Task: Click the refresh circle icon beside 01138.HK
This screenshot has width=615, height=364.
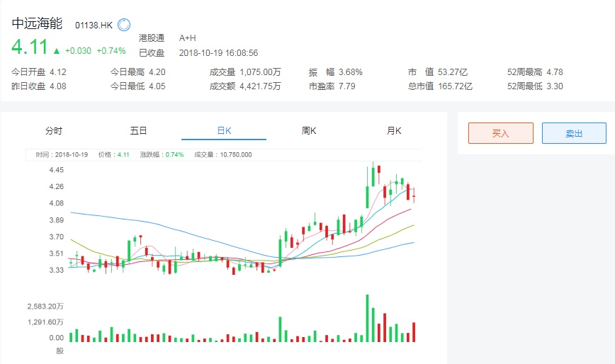Action: [x=124, y=25]
